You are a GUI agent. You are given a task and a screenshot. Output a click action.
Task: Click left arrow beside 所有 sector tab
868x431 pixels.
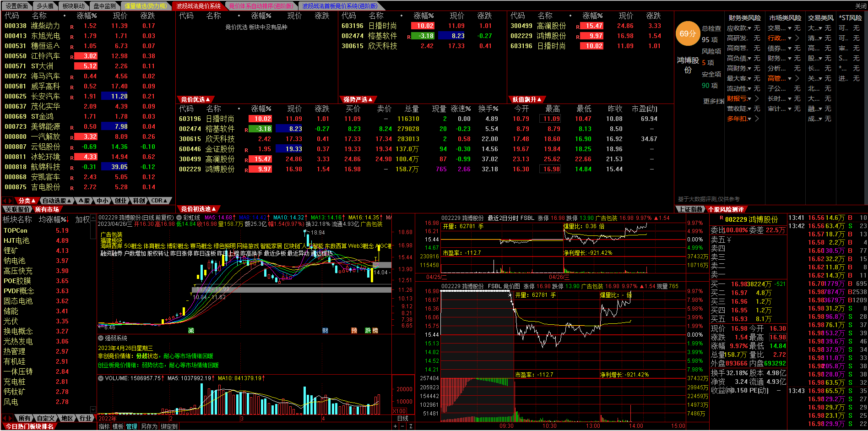[x=5, y=418]
